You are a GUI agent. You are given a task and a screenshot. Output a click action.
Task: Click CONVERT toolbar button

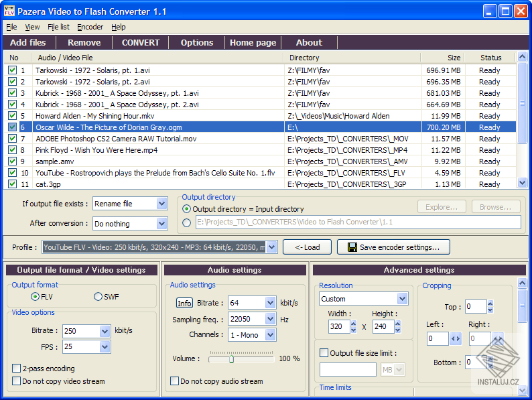pyautogui.click(x=141, y=42)
